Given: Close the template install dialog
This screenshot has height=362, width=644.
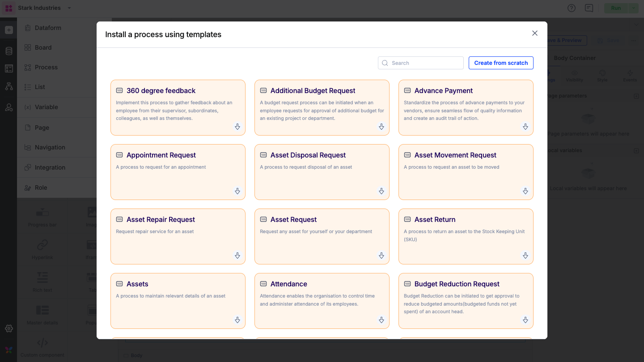Looking at the screenshot, I should click(534, 34).
